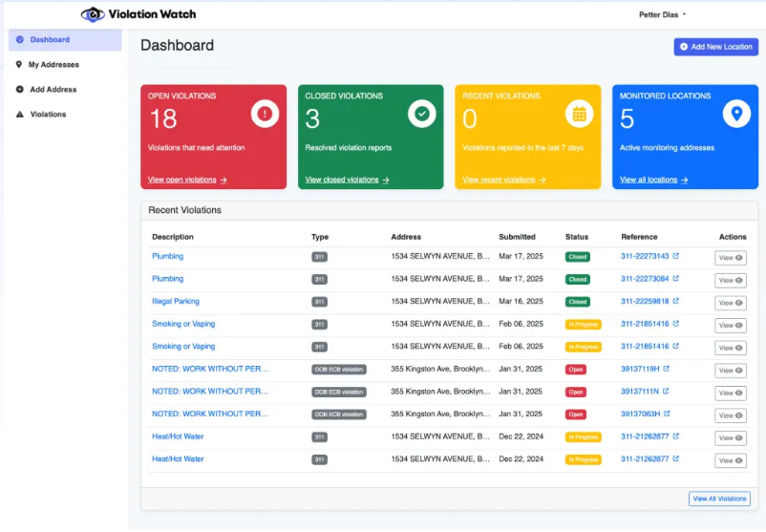Click the Submitted column header
The width and height of the screenshot is (766, 532).
pos(517,237)
